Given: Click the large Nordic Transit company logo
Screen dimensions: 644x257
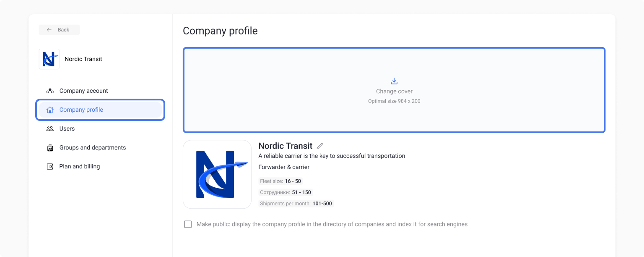Looking at the screenshot, I should point(217,174).
